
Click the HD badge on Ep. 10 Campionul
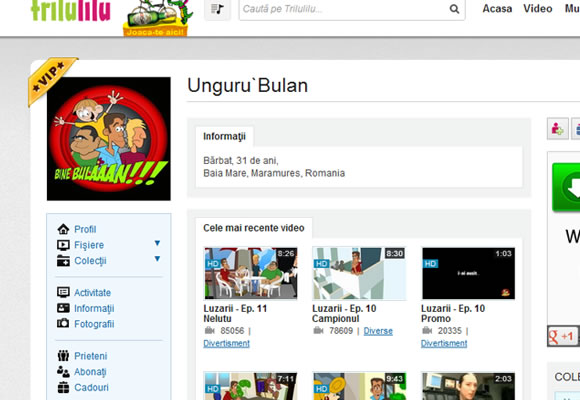[x=321, y=263]
